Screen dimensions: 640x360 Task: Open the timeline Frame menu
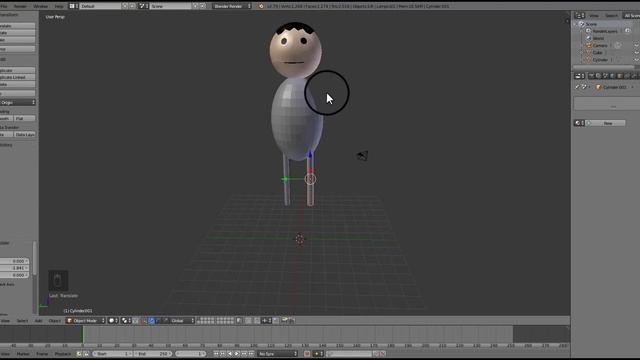point(42,354)
